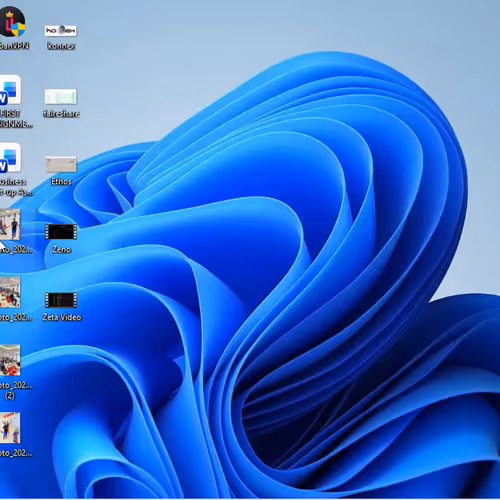Click the 'Zeta Video' text label

pyautogui.click(x=62, y=317)
